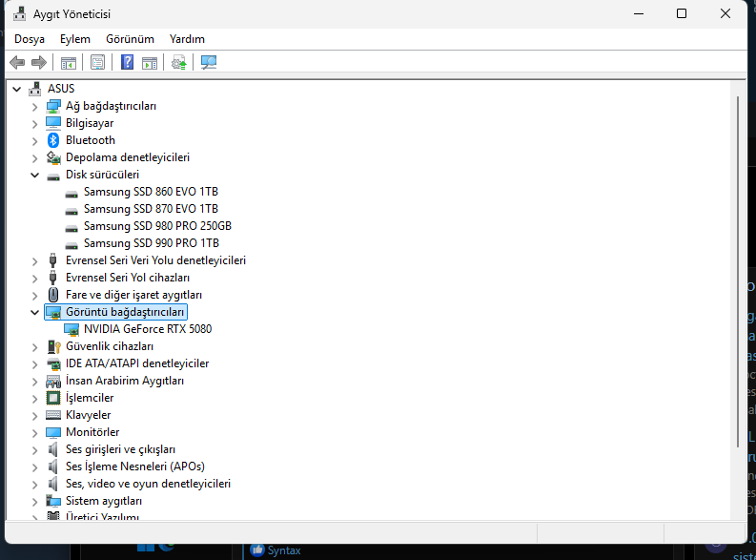The width and height of the screenshot is (756, 560).
Task: Expand the Monitörler category arrow
Action: 34,433
